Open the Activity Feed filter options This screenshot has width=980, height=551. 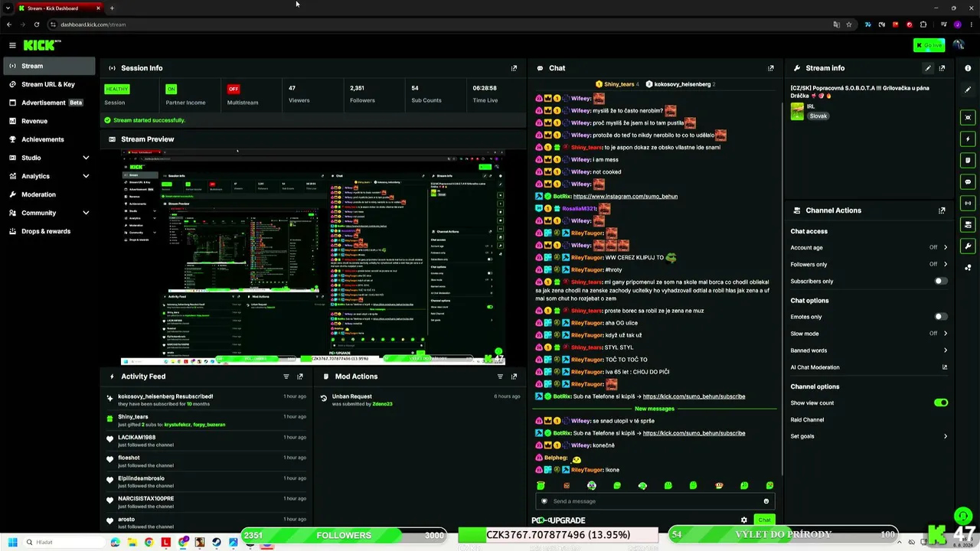[286, 377]
